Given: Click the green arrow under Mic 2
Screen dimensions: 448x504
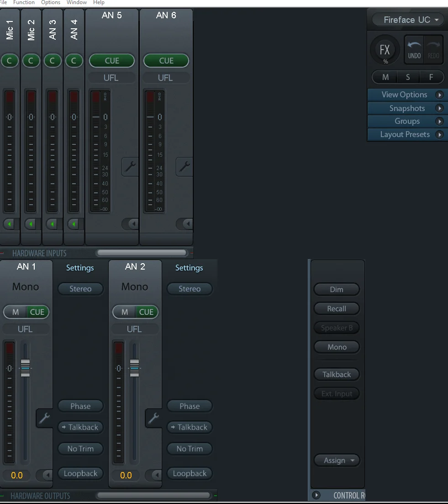Looking at the screenshot, I should click(31, 224).
